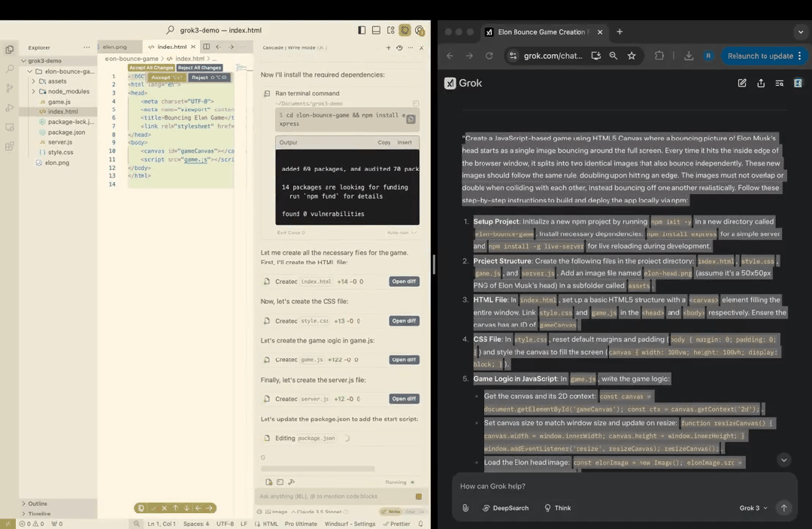Stop the running Cascade generation

tap(419, 497)
